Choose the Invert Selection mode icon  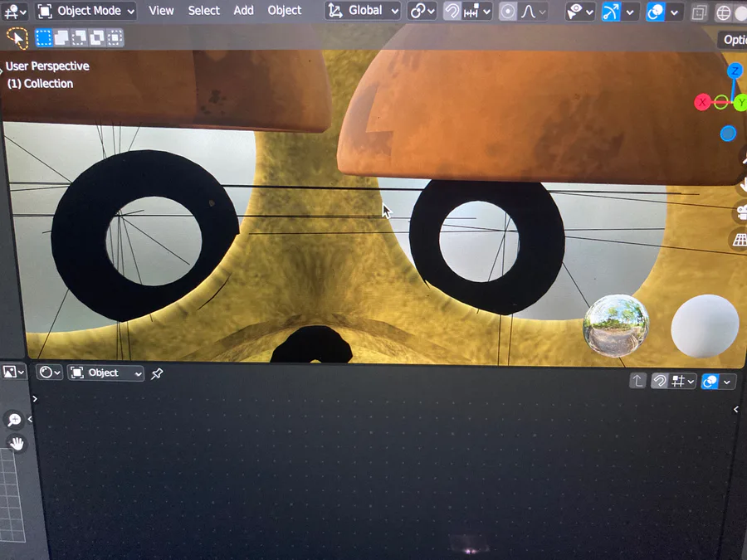(97, 38)
